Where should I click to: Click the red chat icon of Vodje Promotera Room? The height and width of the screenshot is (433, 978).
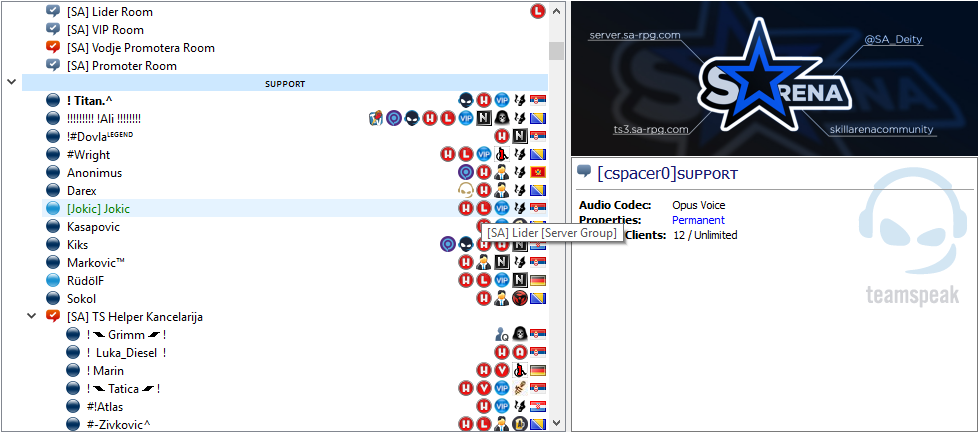point(53,47)
